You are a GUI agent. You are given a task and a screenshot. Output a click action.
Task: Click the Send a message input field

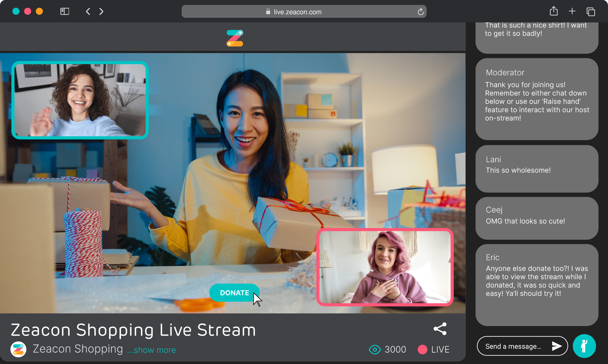(x=513, y=346)
